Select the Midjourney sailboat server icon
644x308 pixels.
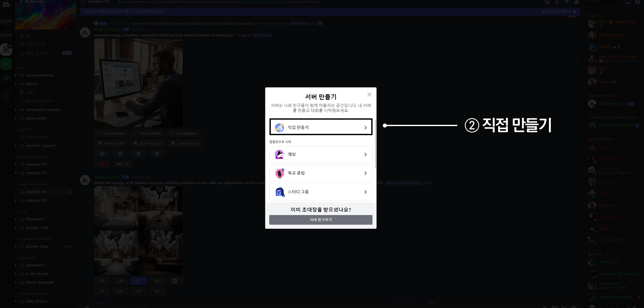(x=6, y=49)
